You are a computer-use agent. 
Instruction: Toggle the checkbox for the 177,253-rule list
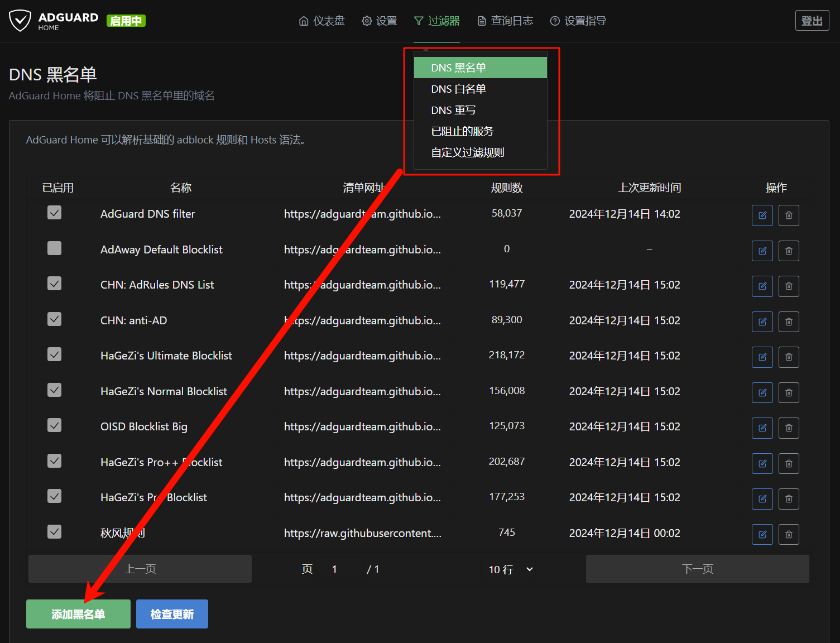pos(54,496)
